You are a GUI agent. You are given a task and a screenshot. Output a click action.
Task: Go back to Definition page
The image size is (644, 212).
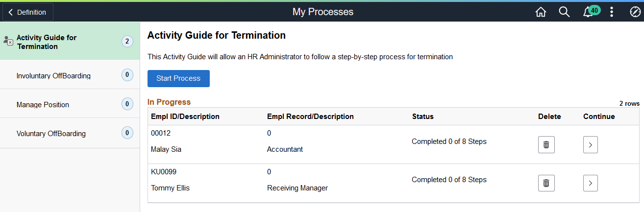click(27, 12)
